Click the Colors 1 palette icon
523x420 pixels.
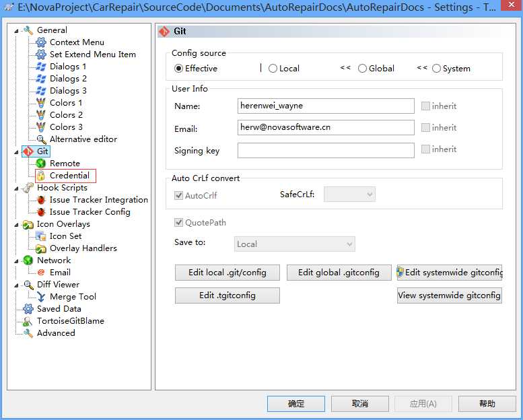point(40,103)
